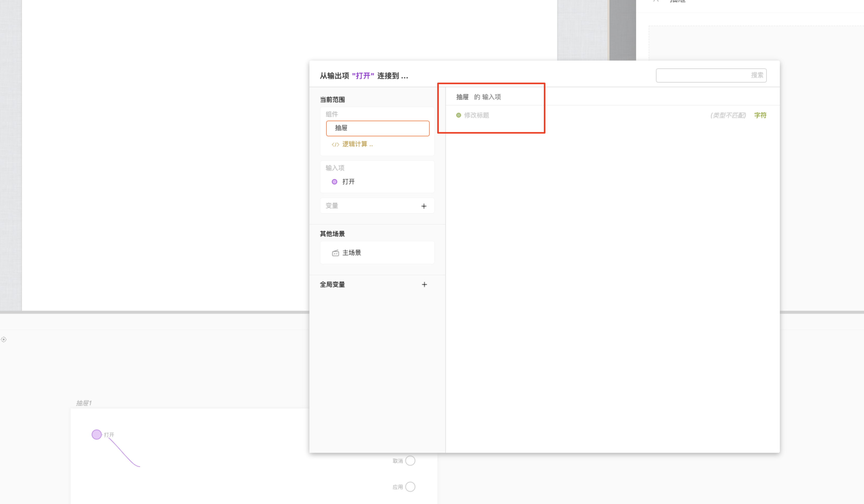Click the 主场景 scene icon

point(335,253)
